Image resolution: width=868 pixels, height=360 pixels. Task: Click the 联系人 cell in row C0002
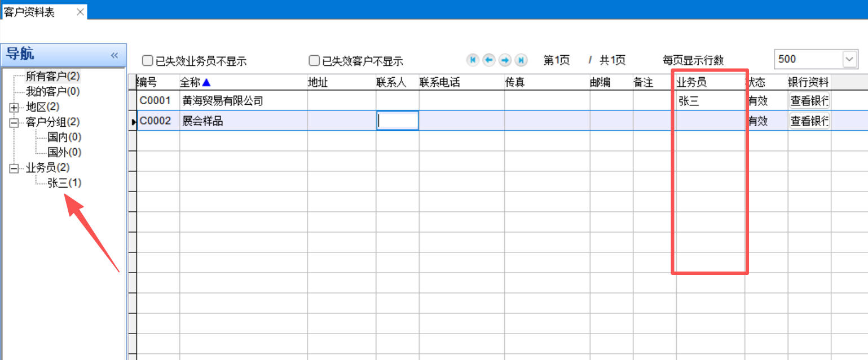point(397,121)
